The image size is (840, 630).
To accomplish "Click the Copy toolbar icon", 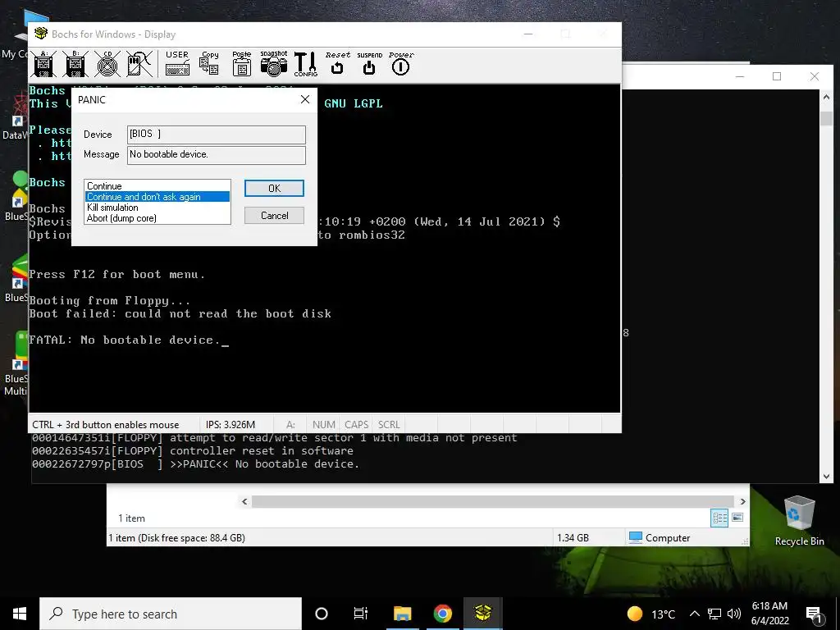I will (209, 63).
